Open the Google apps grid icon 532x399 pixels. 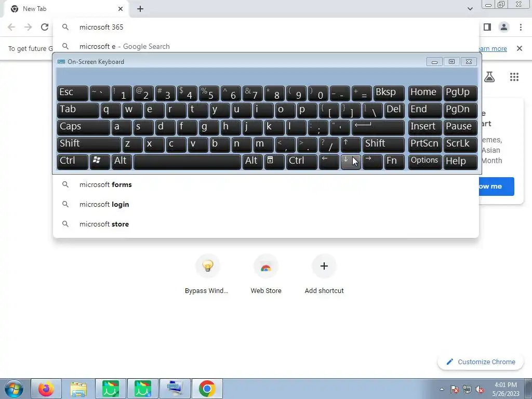pyautogui.click(x=514, y=77)
